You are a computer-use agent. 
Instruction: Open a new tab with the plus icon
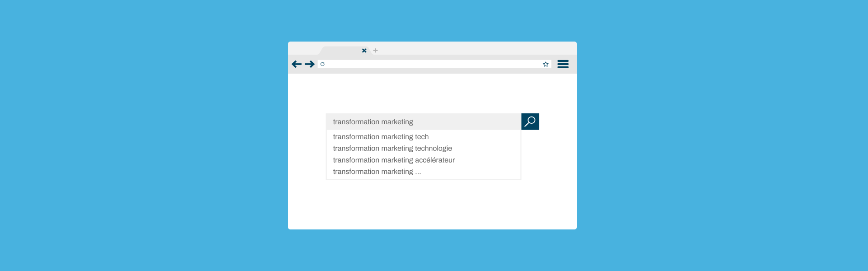375,51
